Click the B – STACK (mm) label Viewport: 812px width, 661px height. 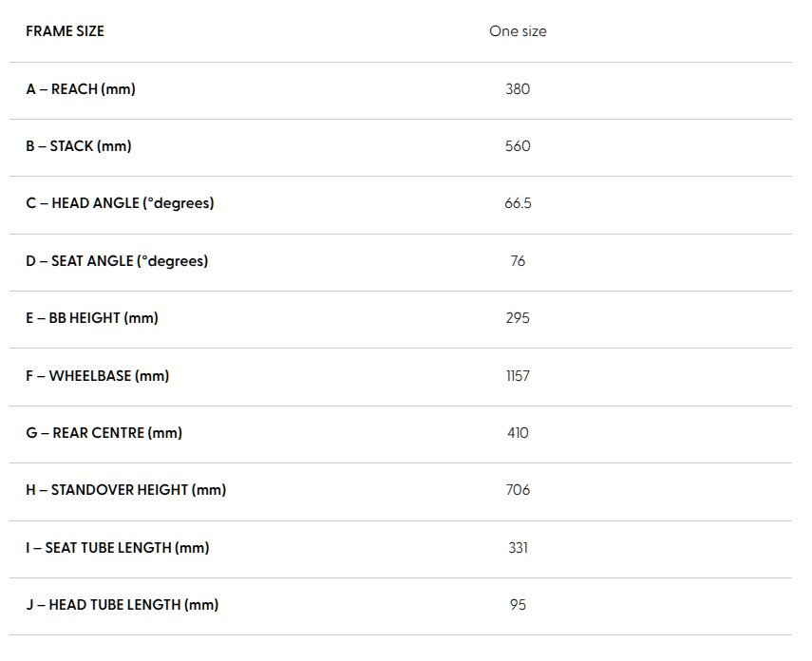tap(79, 146)
